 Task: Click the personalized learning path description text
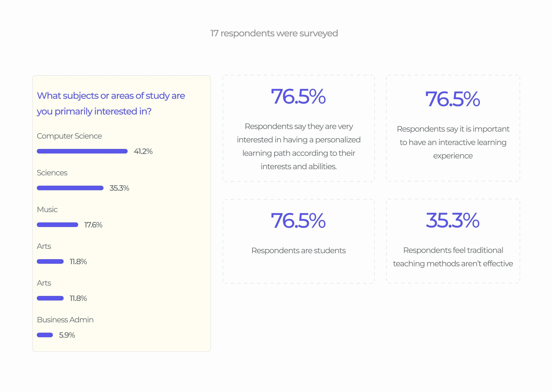298,146
